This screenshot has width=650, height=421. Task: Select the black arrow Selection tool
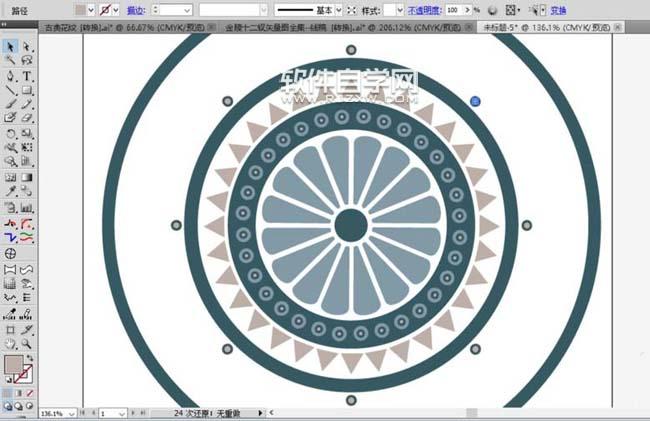10,46
